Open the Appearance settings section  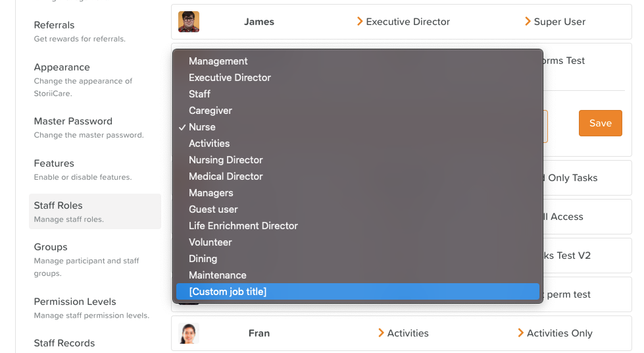click(x=95, y=80)
